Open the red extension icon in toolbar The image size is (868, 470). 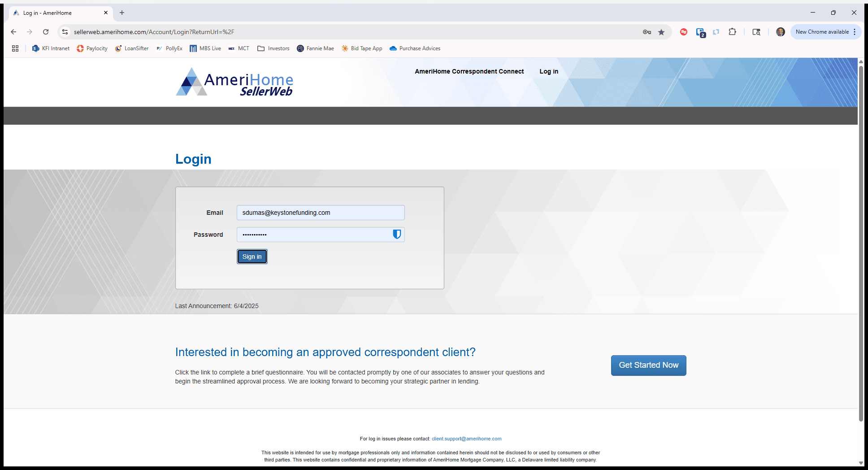coord(684,32)
